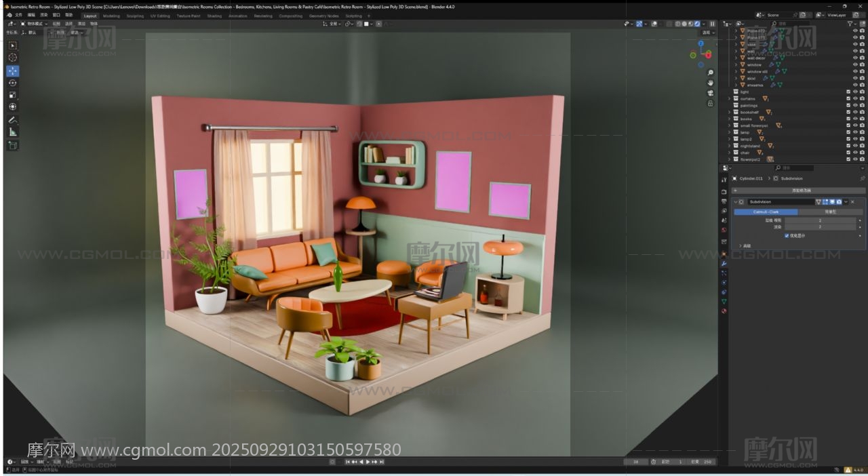
Task: Switch to the Shading workspace tab
Action: point(214,16)
